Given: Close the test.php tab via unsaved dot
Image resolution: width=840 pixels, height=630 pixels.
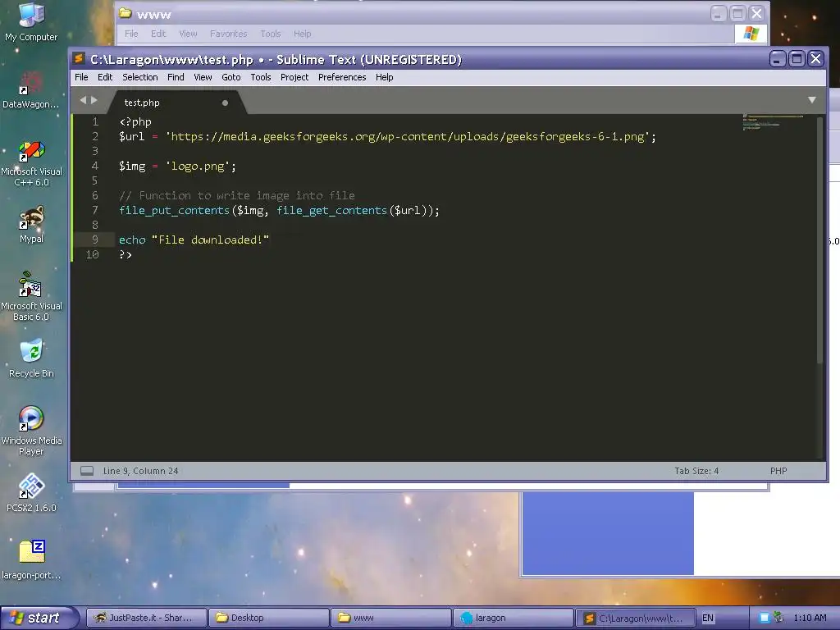Looking at the screenshot, I should click(225, 103).
